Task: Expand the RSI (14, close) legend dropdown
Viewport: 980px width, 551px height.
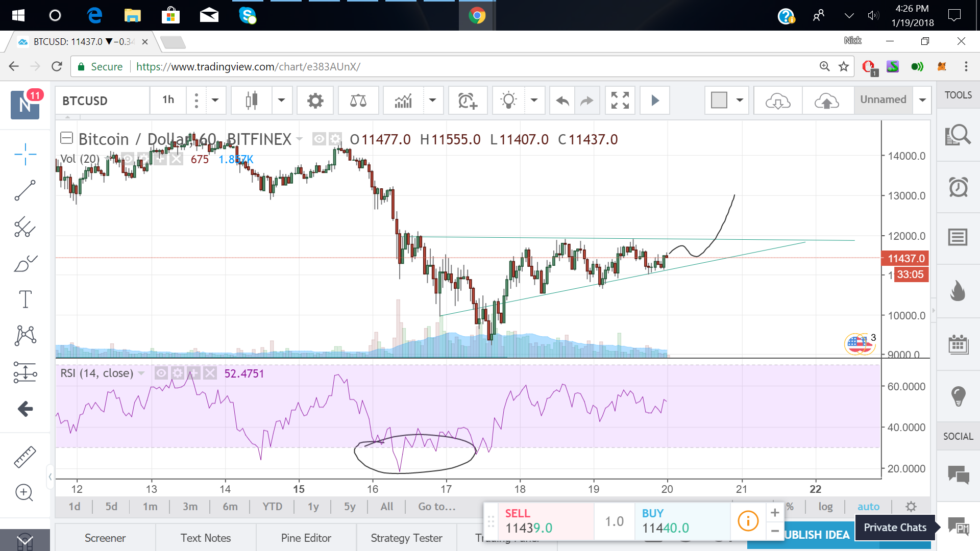Action: point(141,373)
